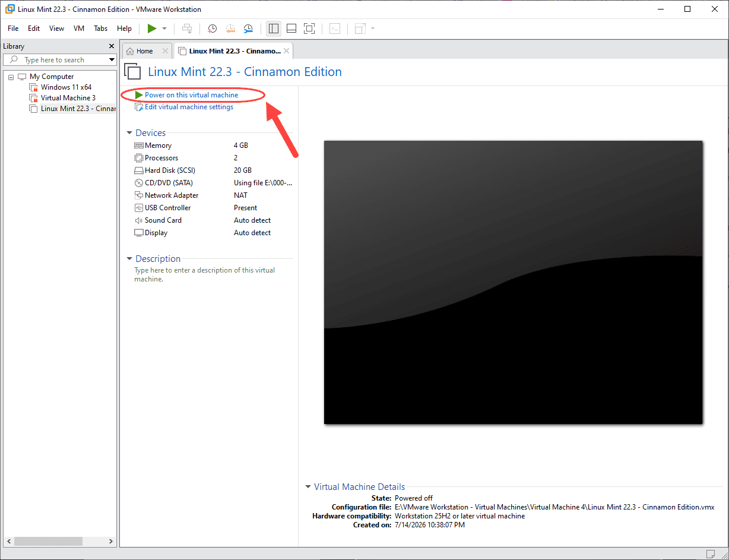The width and height of the screenshot is (729, 560).
Task: Open the VM menu
Action: (79, 29)
